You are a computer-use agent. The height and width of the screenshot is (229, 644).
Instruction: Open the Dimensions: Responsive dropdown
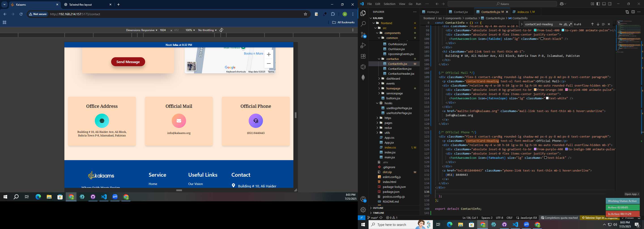142,30
